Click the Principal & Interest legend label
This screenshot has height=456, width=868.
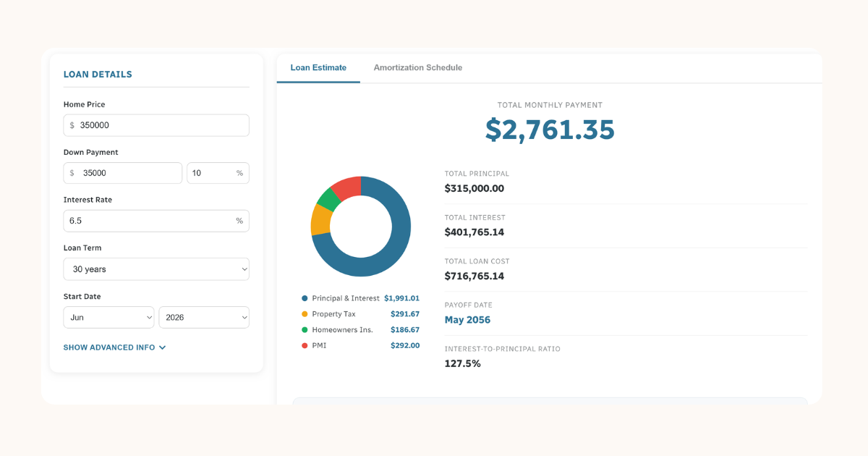(346, 298)
